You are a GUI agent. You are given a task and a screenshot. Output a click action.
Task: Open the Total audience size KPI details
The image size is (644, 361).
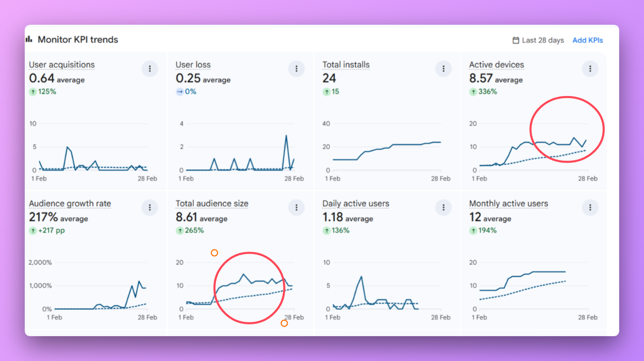click(212, 203)
